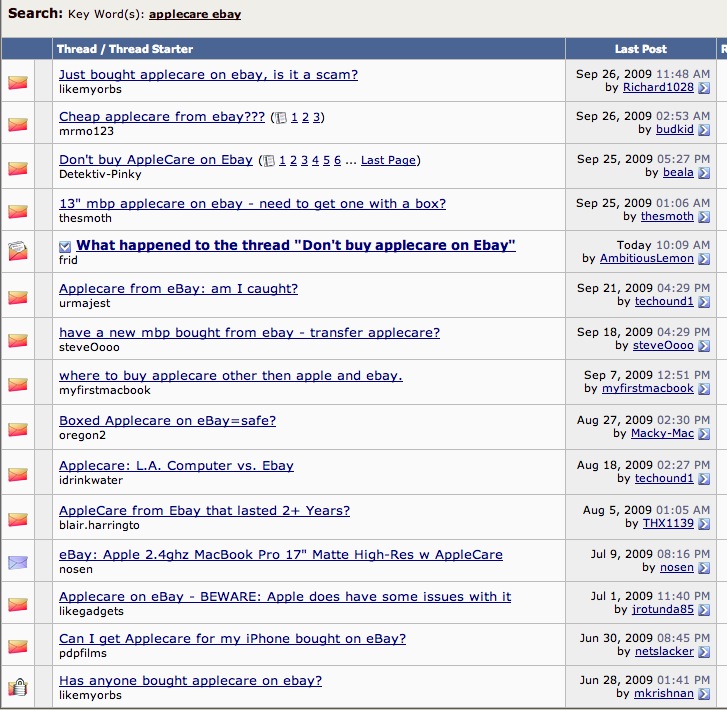This screenshot has height=710, width=727.
Task: Click envelope icon for 'Boxed Applecare on eBay=safe?'
Action: click(x=18, y=429)
